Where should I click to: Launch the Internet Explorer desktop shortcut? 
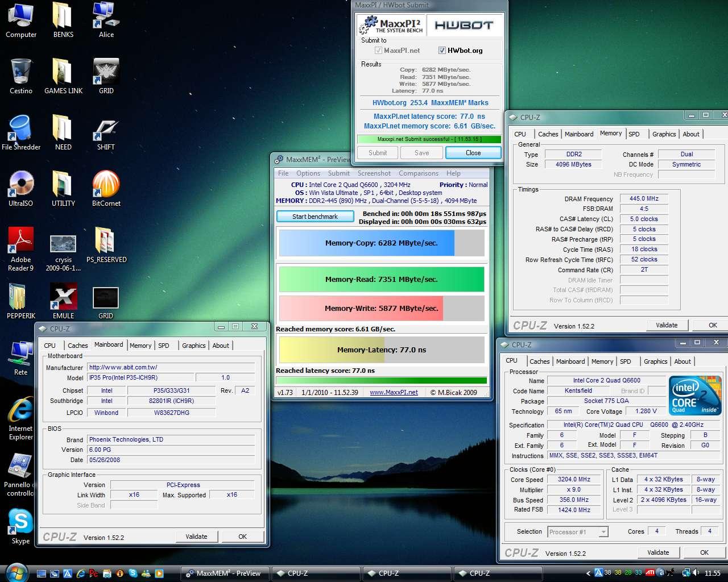click(x=20, y=418)
